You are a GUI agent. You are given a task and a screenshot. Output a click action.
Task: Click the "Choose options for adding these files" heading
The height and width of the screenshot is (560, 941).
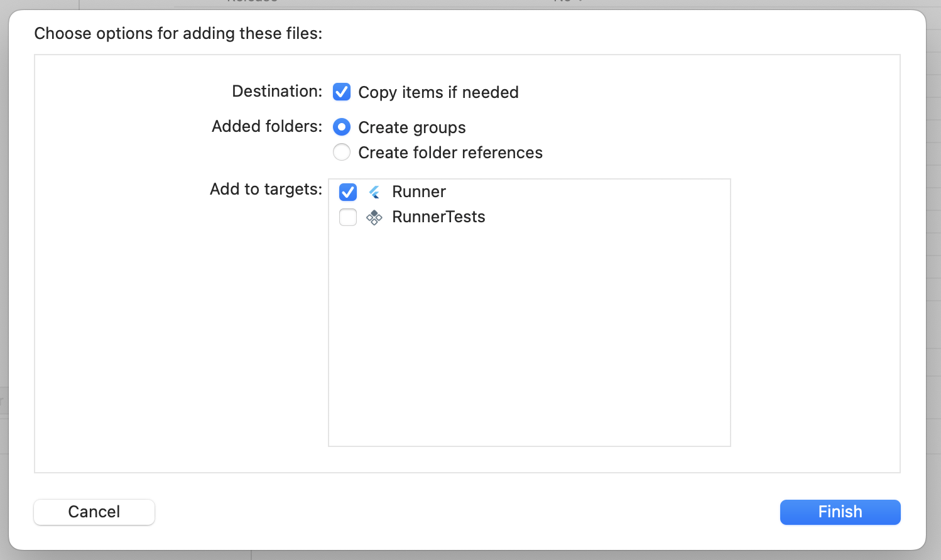[x=178, y=33]
